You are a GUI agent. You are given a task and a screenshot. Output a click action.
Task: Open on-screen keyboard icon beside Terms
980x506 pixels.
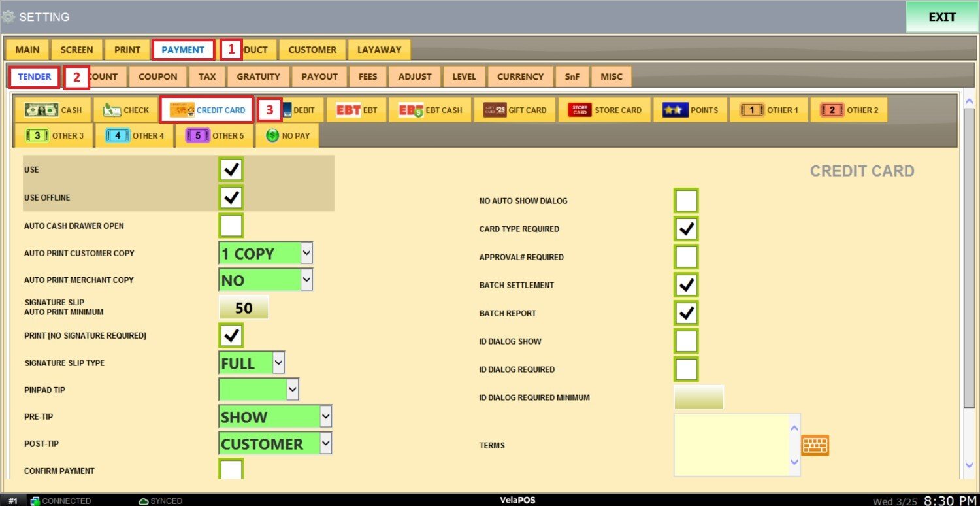pyautogui.click(x=815, y=446)
